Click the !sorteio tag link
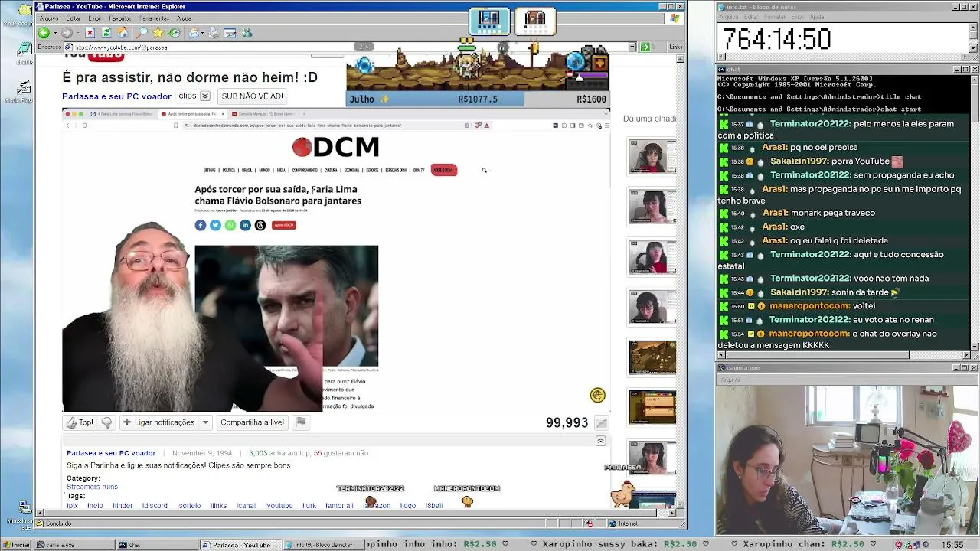Image resolution: width=980 pixels, height=551 pixels. point(188,506)
